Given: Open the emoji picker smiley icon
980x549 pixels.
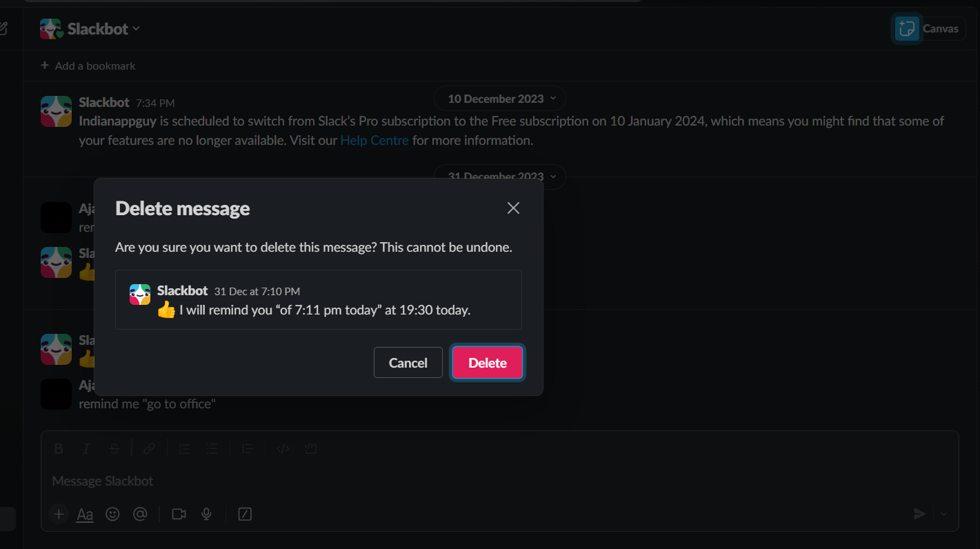Looking at the screenshot, I should pyautogui.click(x=112, y=514).
